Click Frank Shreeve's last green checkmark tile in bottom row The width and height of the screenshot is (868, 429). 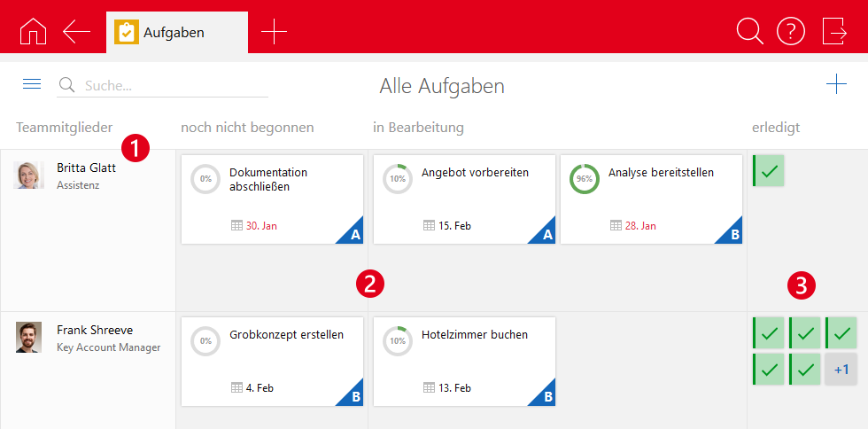click(805, 369)
